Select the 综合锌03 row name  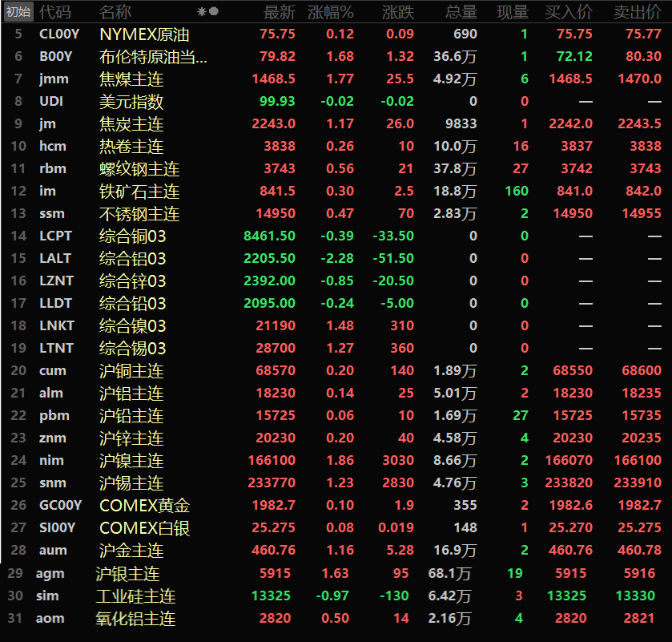tap(132, 281)
